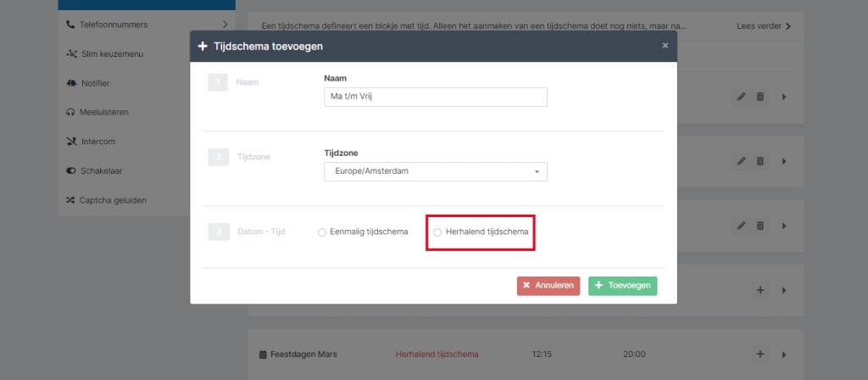Click the 12:15 start time
This screenshot has height=380, width=868.
pos(542,355)
